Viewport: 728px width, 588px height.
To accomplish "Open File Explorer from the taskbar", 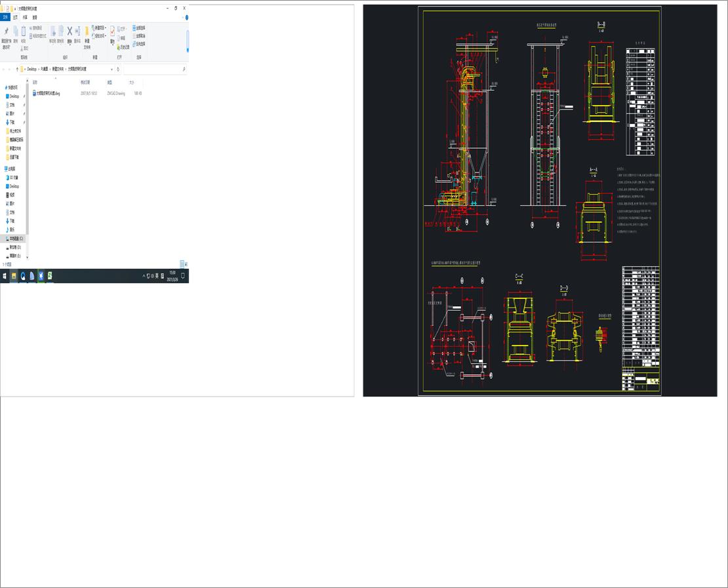I will [x=14, y=276].
